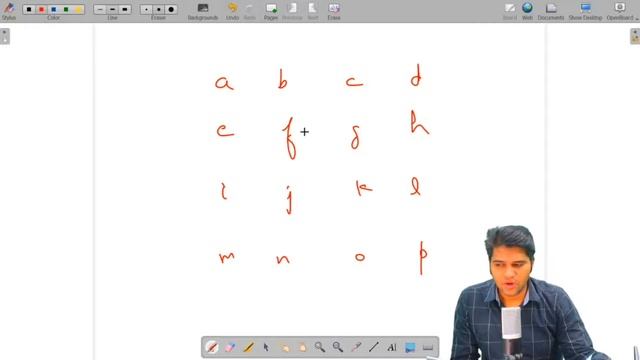The height and width of the screenshot is (360, 640).
Task: Select the Draw line tool
Action: (x=374, y=347)
